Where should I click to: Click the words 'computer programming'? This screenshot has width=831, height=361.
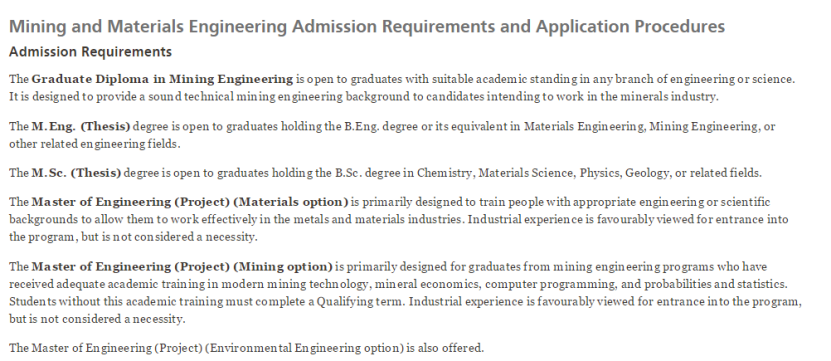551,284
